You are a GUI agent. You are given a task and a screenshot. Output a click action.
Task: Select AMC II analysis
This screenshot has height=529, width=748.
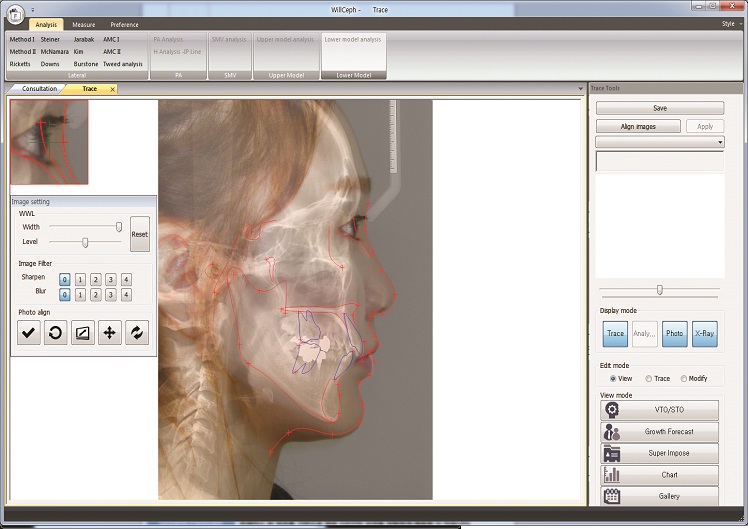point(112,52)
